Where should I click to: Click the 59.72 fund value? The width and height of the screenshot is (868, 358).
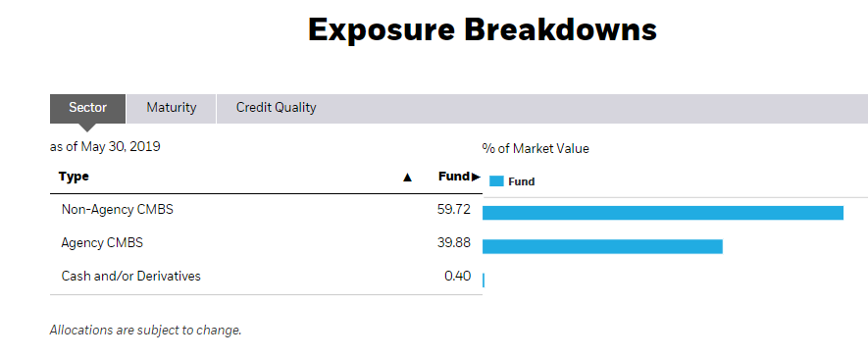[454, 210]
